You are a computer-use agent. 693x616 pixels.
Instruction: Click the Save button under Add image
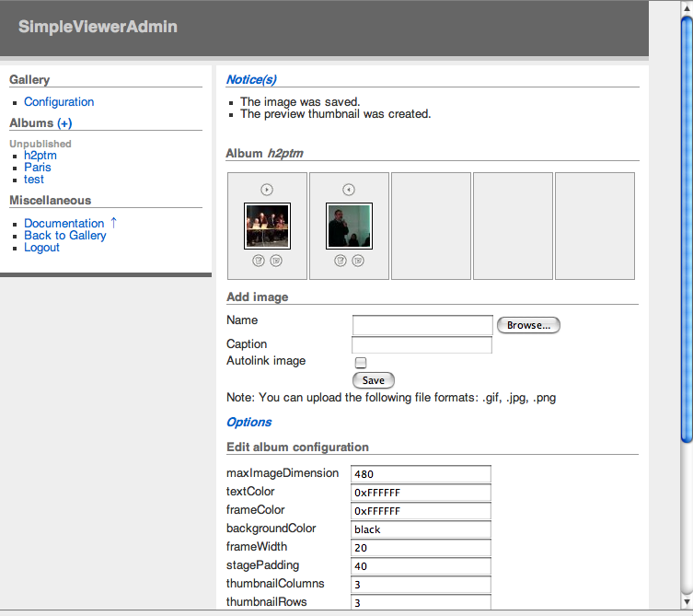(374, 380)
